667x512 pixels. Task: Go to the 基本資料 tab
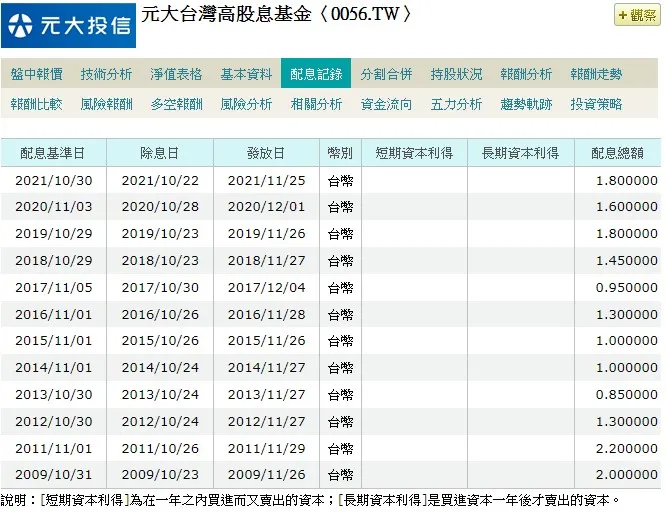246,74
